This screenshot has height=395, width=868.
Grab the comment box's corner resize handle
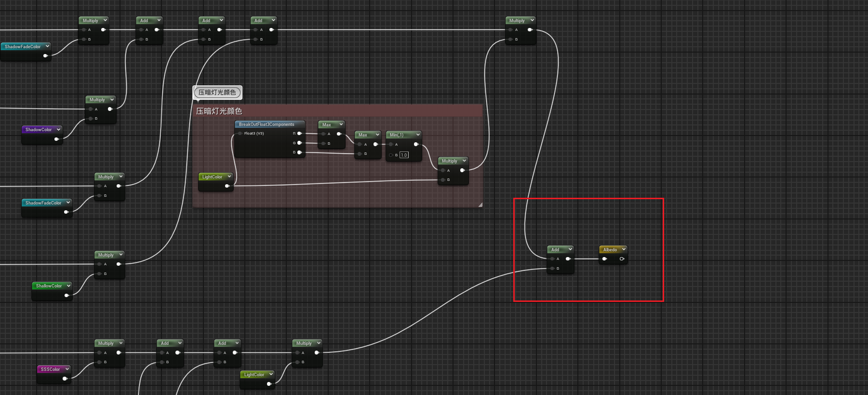pyautogui.click(x=480, y=205)
